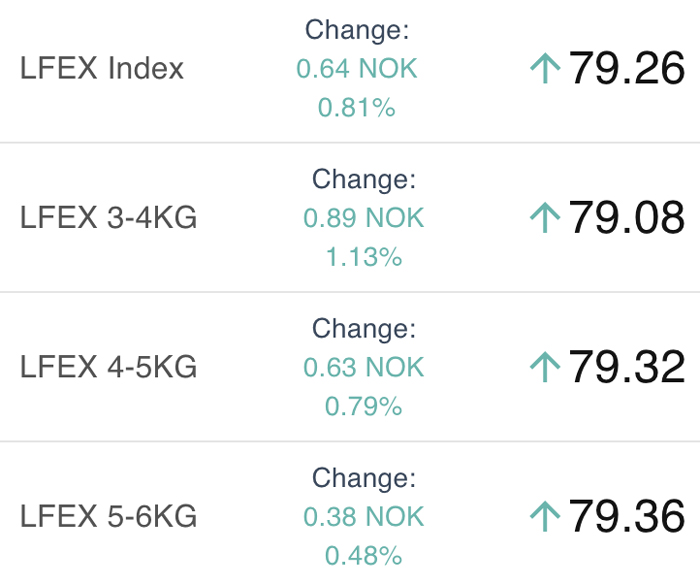This screenshot has height=585, width=700.
Task: Click the 0.64 NOK change value
Action: coord(357,68)
